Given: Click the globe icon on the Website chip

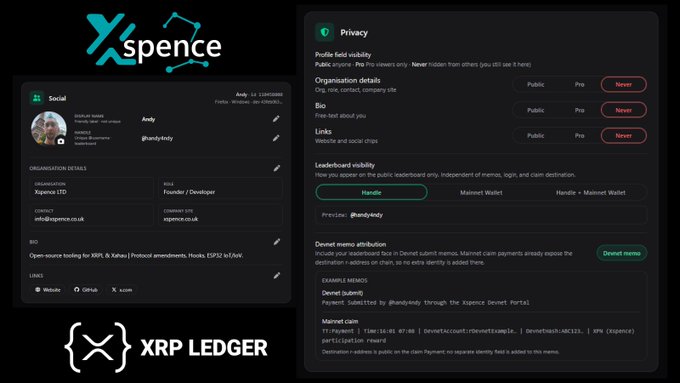Looking at the screenshot, I should (38, 289).
